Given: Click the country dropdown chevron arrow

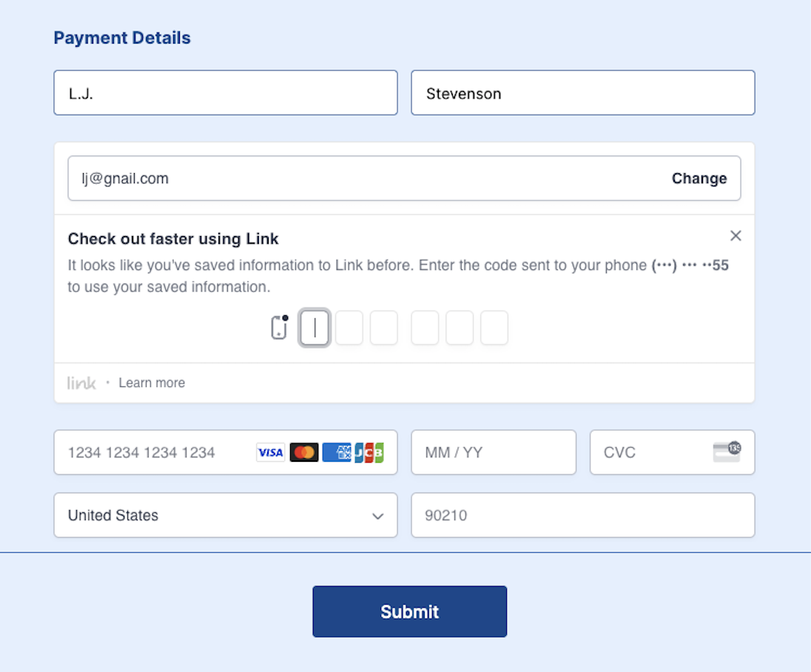Looking at the screenshot, I should [378, 516].
